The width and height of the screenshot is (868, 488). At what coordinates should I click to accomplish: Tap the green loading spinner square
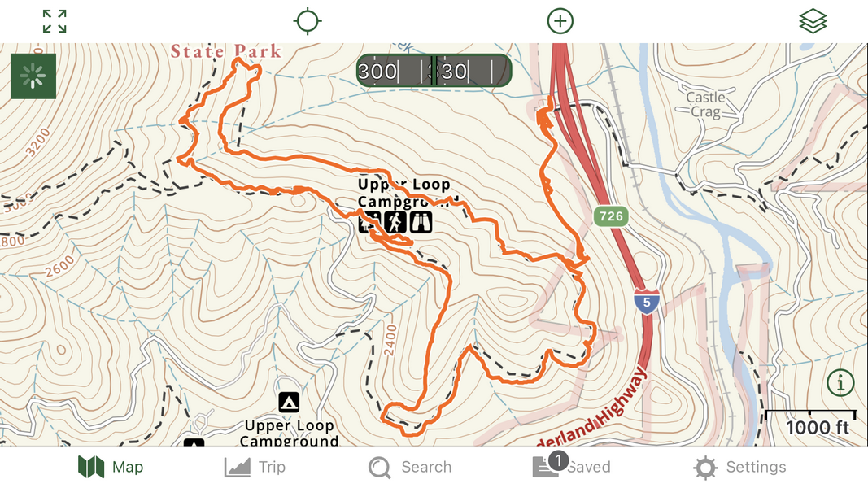coord(33,76)
